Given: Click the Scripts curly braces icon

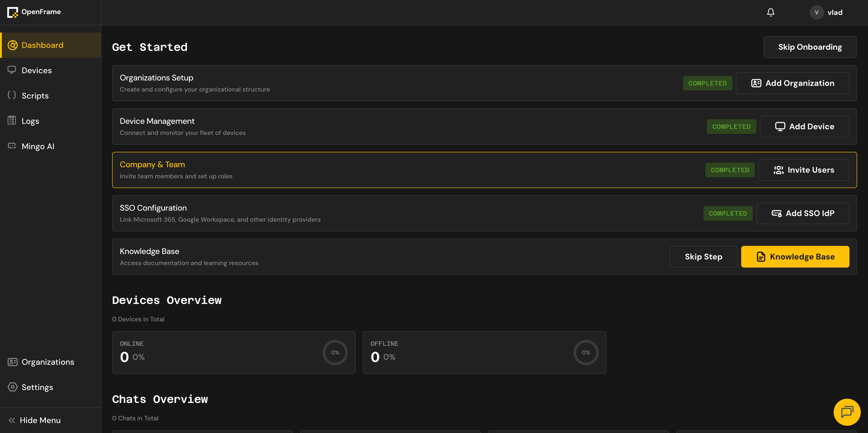Looking at the screenshot, I should pos(12,95).
